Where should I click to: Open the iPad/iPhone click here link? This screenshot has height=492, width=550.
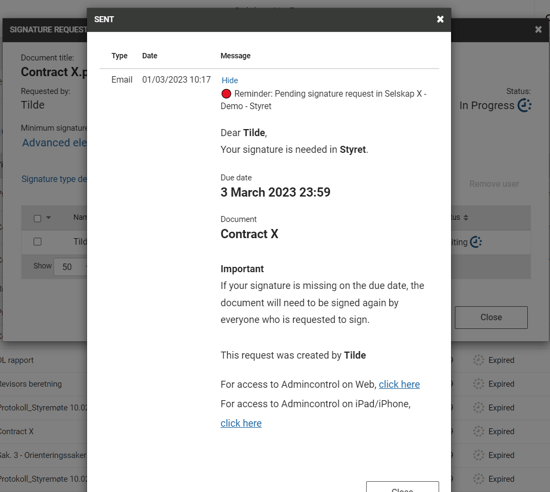(x=241, y=423)
